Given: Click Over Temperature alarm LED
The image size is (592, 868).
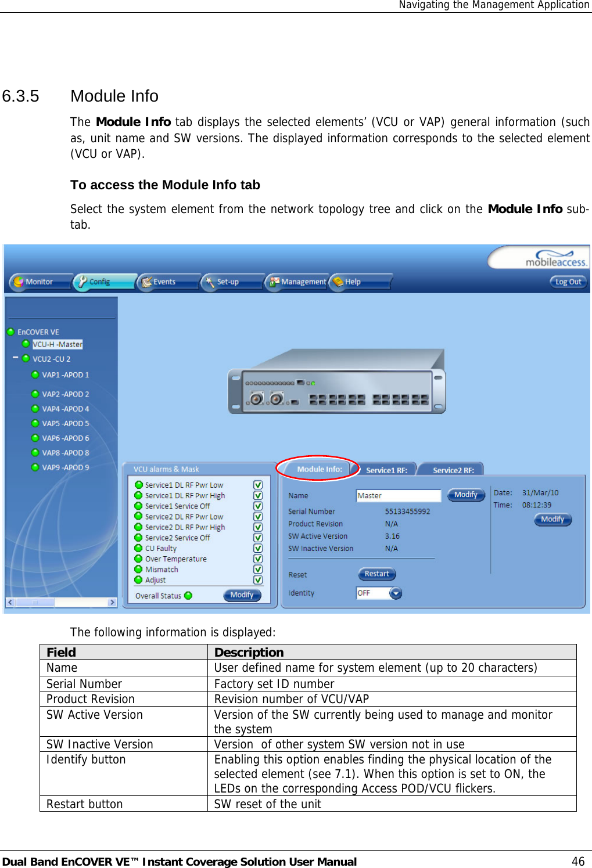Looking at the screenshot, I should coord(138,559).
